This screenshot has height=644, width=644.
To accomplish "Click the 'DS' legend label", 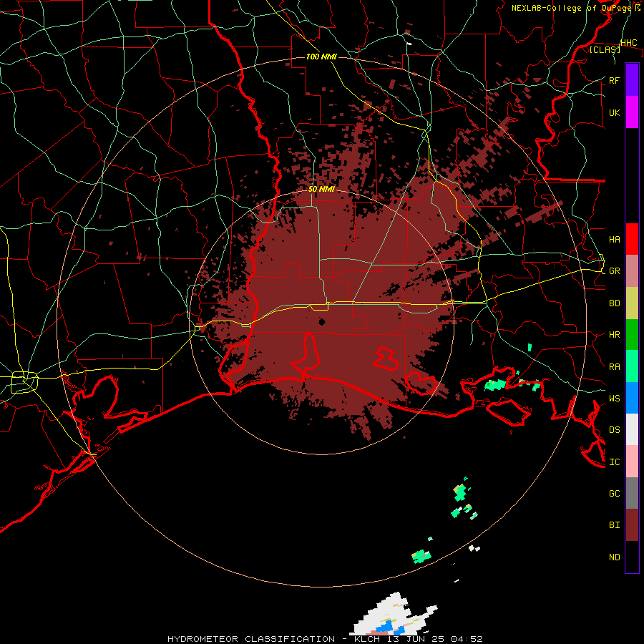I will (x=614, y=430).
